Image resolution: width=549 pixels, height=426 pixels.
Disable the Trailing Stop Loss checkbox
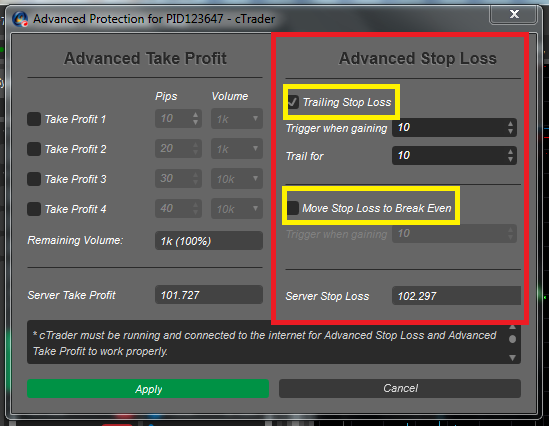point(293,102)
